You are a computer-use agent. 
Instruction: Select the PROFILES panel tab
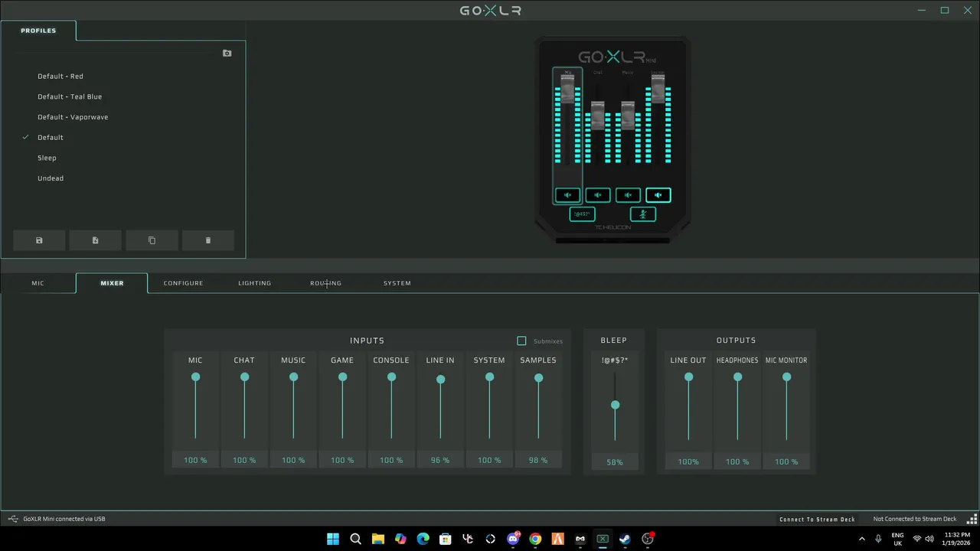coord(38,31)
